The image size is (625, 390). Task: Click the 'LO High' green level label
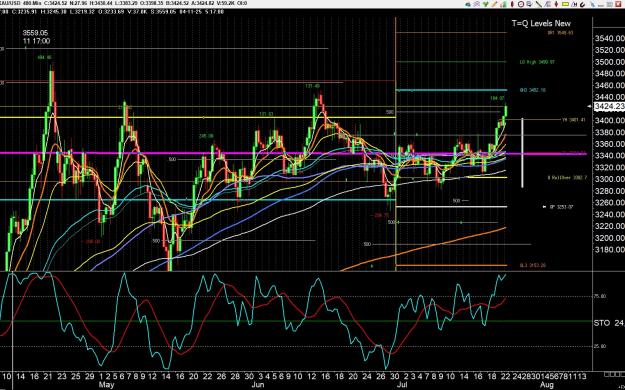coord(537,62)
